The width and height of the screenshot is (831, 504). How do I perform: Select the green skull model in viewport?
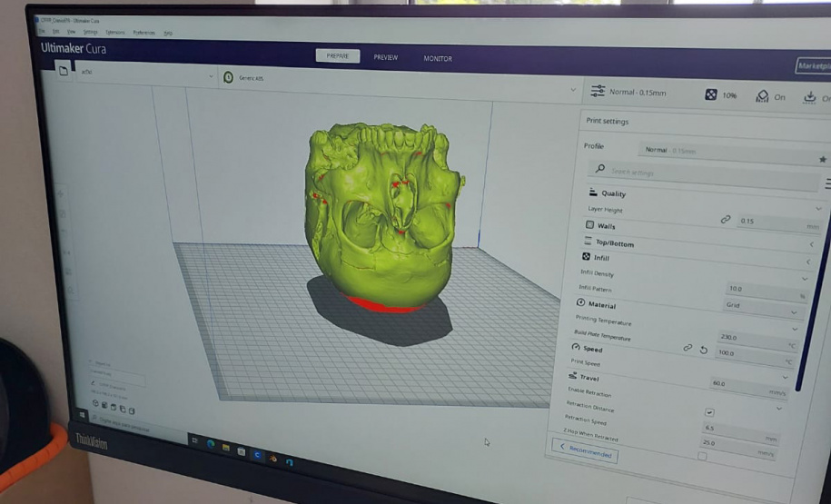click(x=381, y=217)
